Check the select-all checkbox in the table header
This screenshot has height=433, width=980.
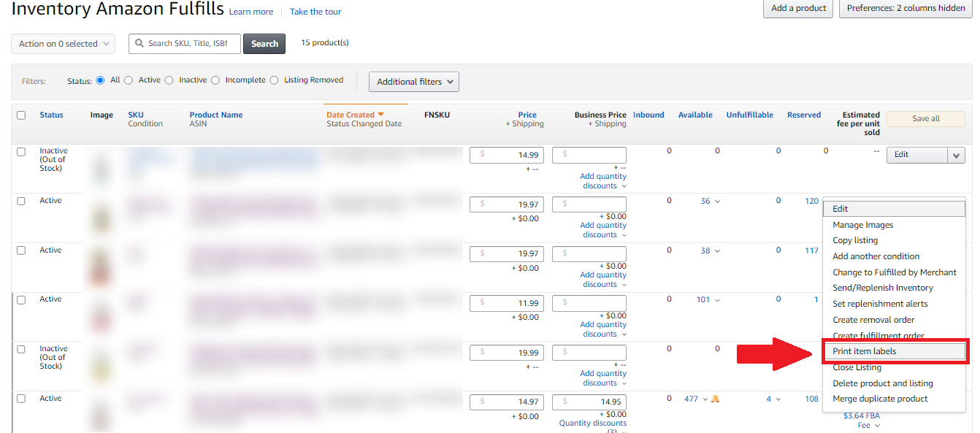(20, 115)
